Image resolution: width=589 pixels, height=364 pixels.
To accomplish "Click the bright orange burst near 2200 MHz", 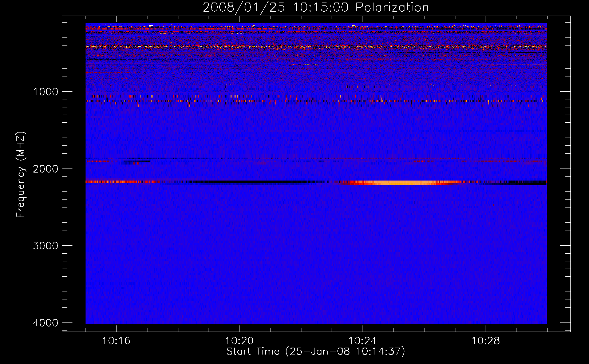I will click(400, 183).
